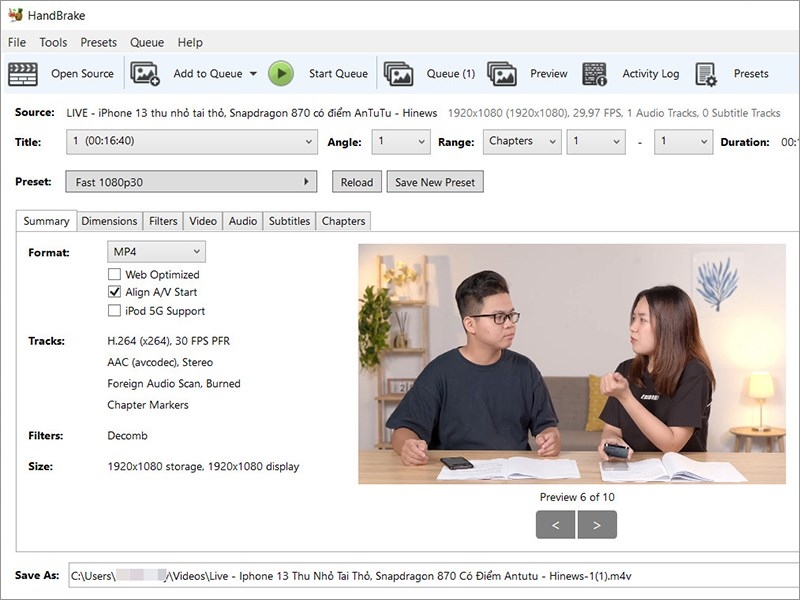Open the Format dropdown showing MP4

[155, 251]
